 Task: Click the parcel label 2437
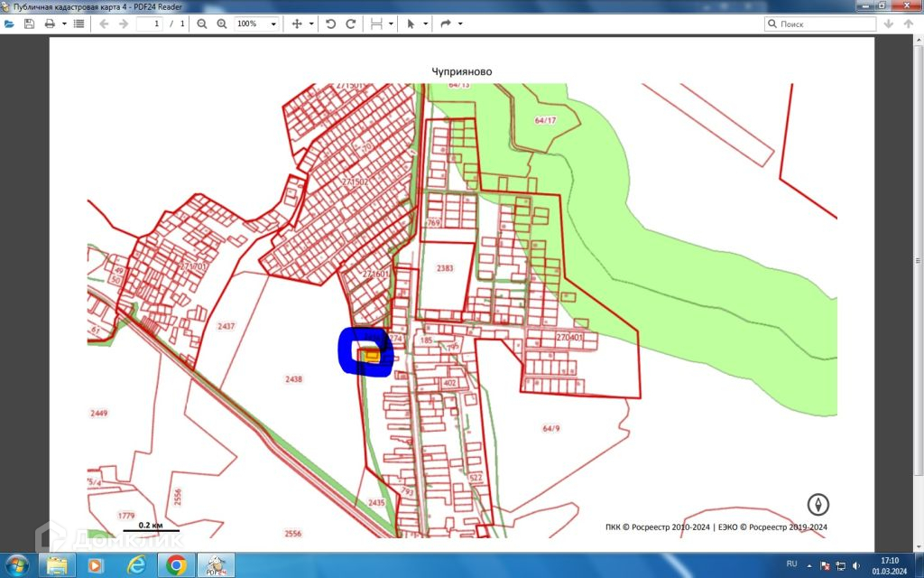[226, 326]
